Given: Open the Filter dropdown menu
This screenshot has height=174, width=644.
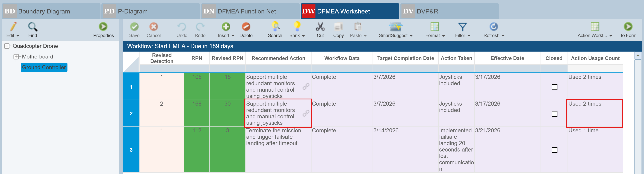Looking at the screenshot, I should (x=462, y=36).
